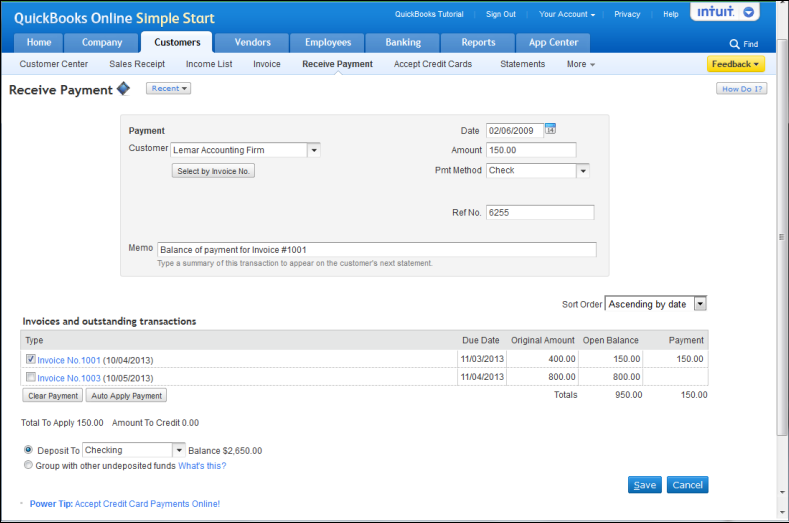Click the vertical scrollbar thumb
Image resolution: width=789 pixels, height=523 pixels.
[x=781, y=237]
